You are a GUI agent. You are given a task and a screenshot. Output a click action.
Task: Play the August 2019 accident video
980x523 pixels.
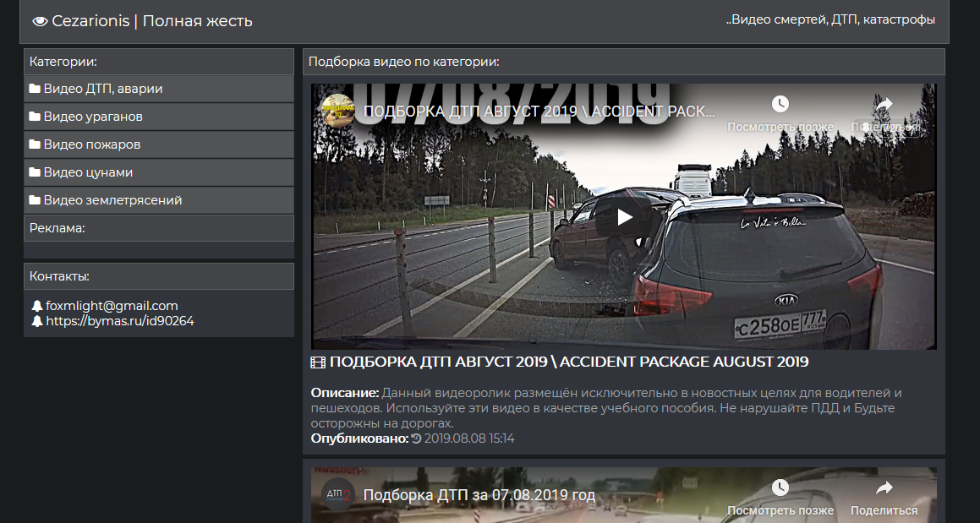(x=624, y=217)
